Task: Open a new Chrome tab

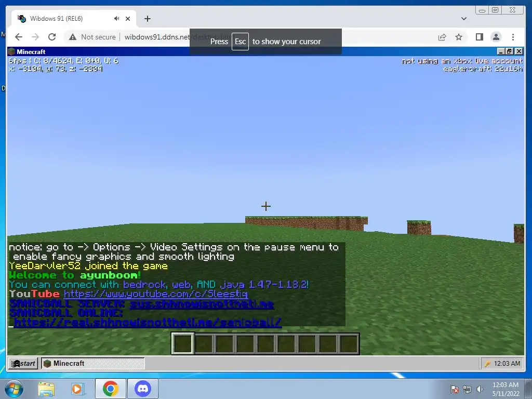Action: 147,19
